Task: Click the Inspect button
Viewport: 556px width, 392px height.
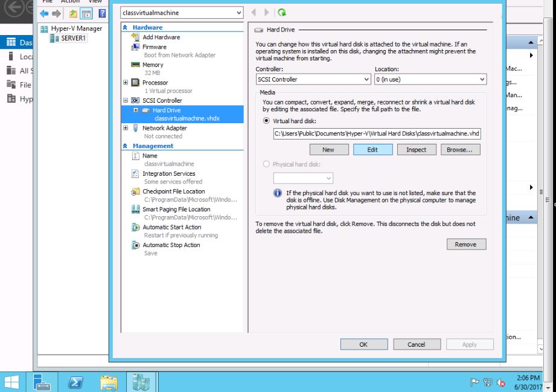Action: (417, 150)
